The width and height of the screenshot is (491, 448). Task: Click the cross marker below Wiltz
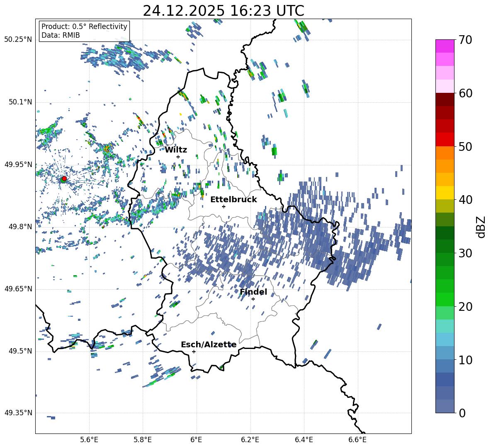point(178,157)
